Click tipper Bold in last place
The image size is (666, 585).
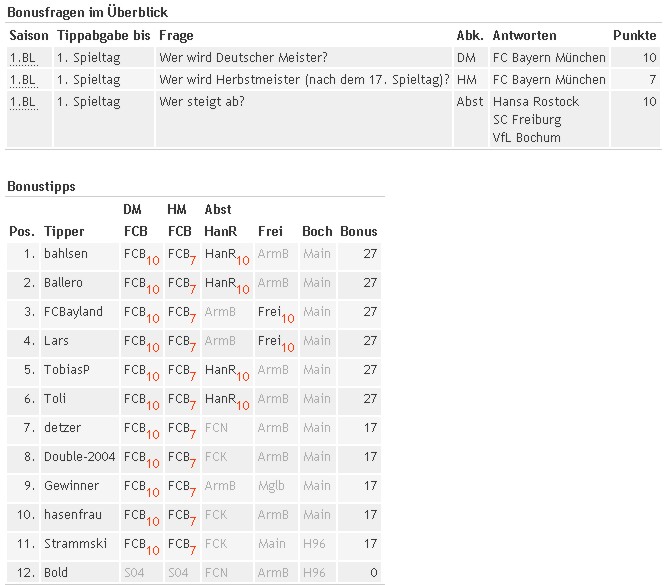(56, 573)
